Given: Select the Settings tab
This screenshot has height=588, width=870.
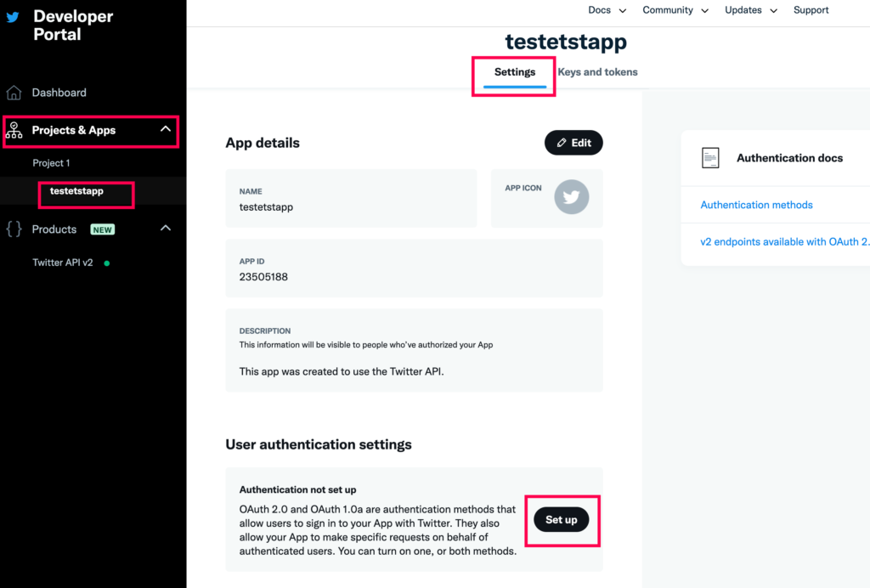Looking at the screenshot, I should point(515,72).
